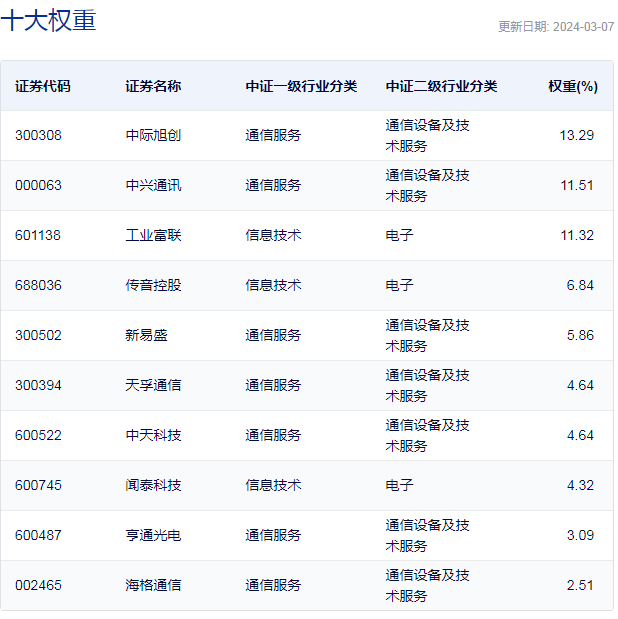Click security code 300502
The height and width of the screenshot is (619, 618).
tap(38, 335)
